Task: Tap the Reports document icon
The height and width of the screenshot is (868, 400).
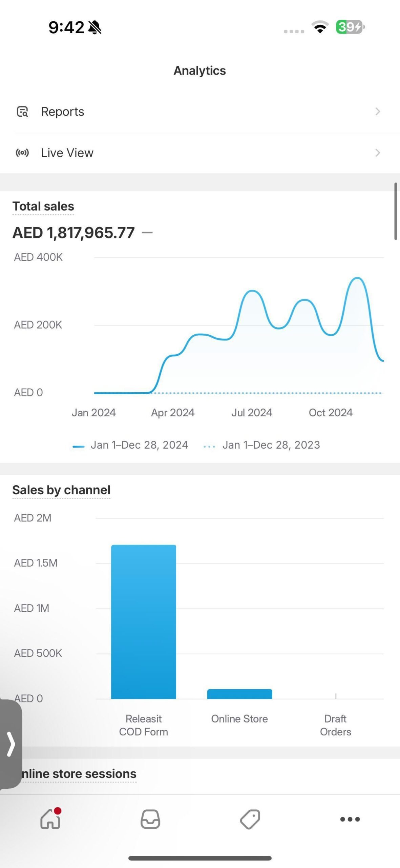Action: [x=22, y=112]
